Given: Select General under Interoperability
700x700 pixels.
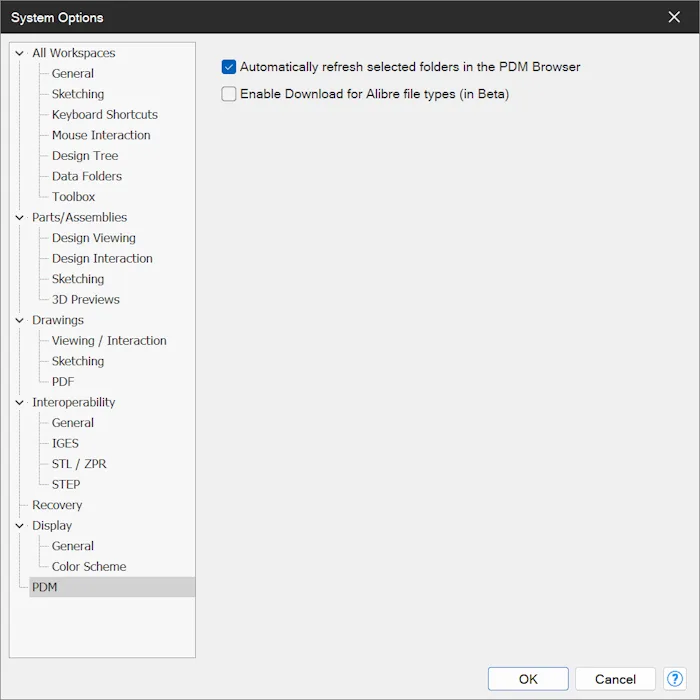Looking at the screenshot, I should pyautogui.click(x=73, y=422).
